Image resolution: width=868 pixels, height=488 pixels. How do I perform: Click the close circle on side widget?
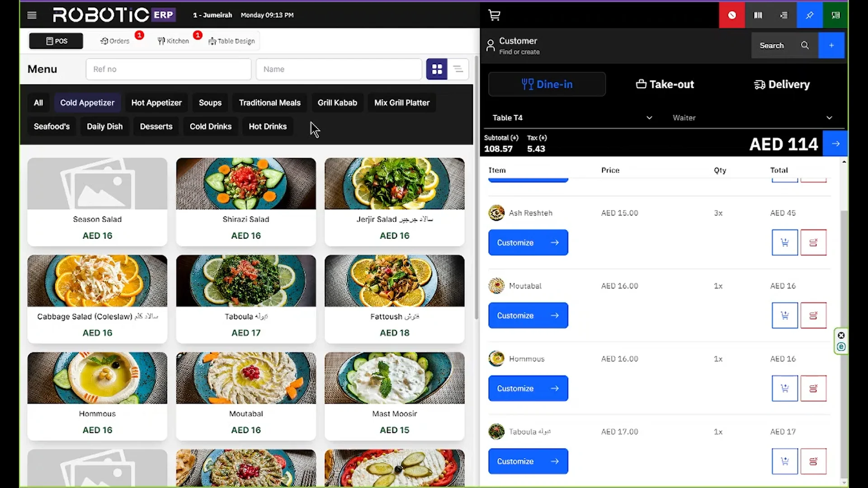pos(841,335)
